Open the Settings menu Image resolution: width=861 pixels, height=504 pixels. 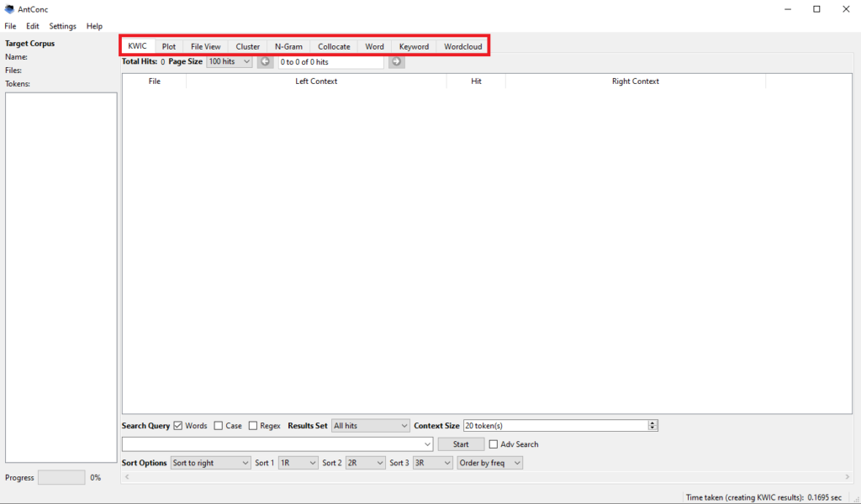coord(62,26)
